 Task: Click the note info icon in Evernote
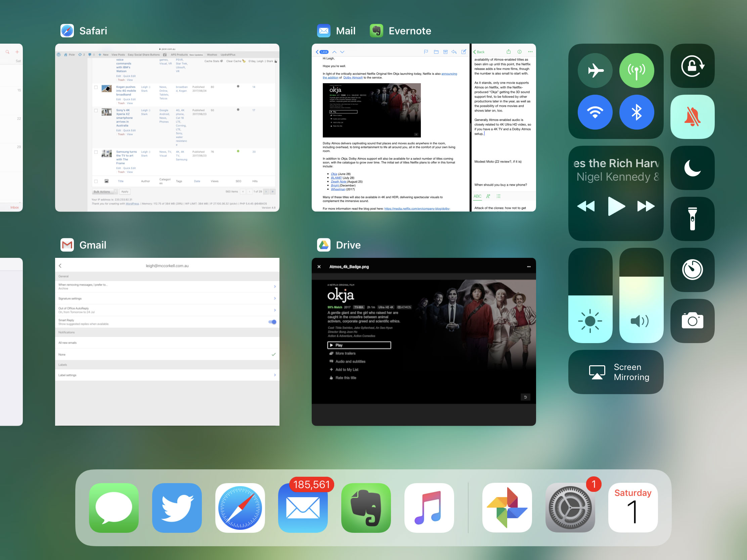[x=519, y=52]
